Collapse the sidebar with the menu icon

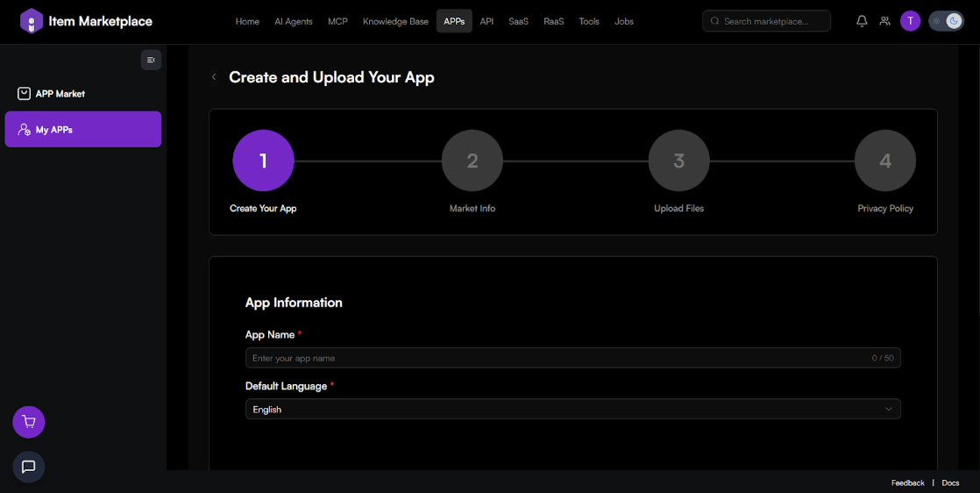click(151, 60)
